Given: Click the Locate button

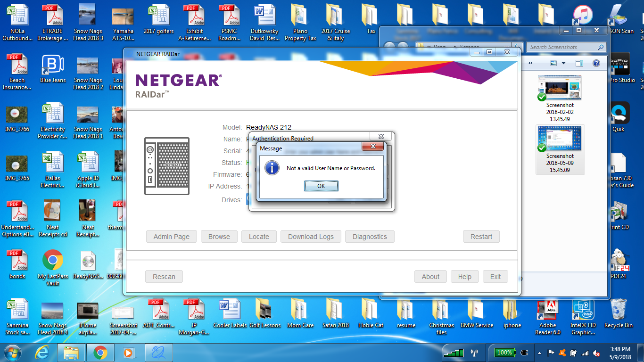Looking at the screenshot, I should coord(259,237).
